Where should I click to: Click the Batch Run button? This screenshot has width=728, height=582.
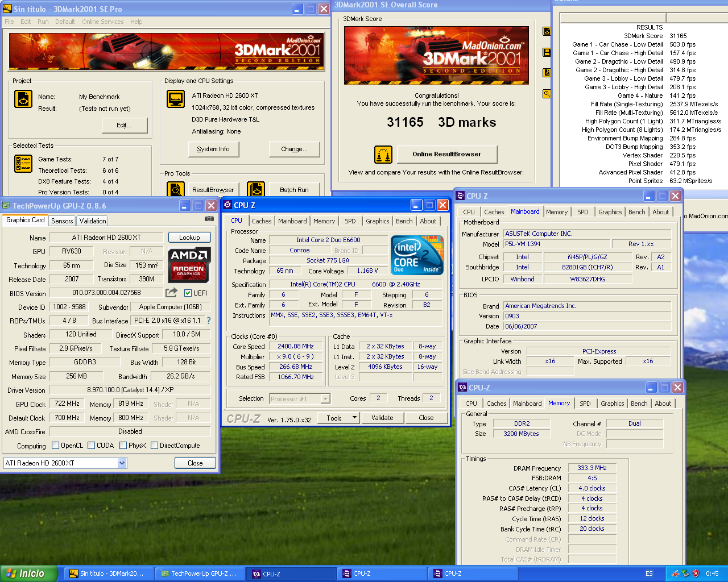pos(294,190)
